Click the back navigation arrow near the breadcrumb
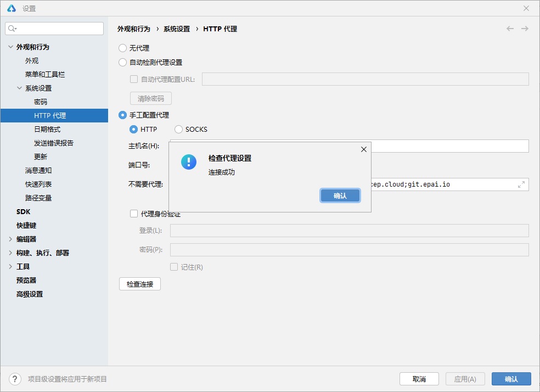This screenshot has height=392, width=540. click(509, 29)
